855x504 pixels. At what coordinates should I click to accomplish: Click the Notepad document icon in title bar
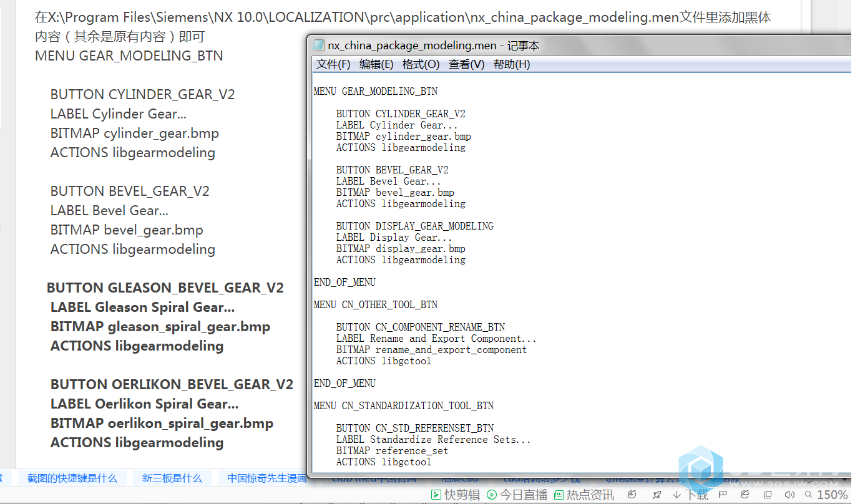tap(319, 45)
